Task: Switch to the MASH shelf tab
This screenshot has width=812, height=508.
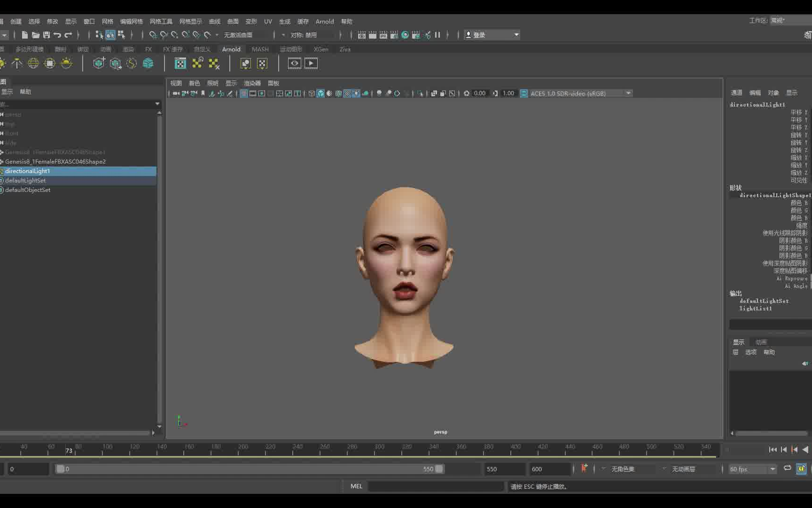Action: (260, 49)
